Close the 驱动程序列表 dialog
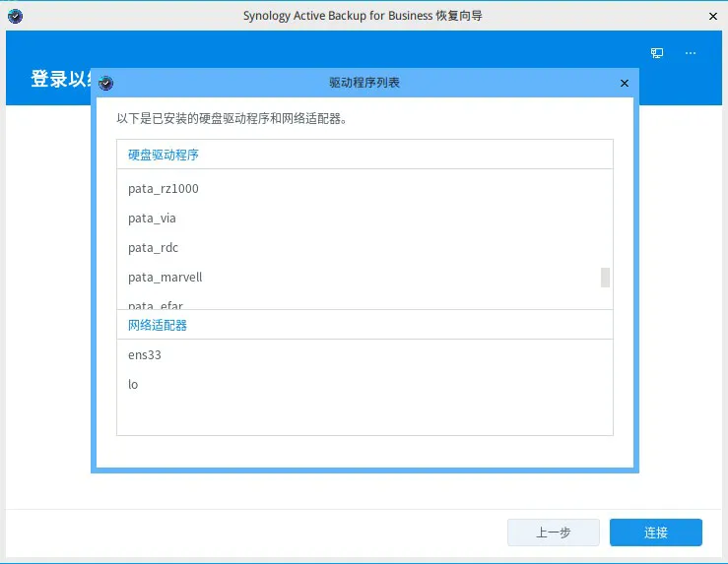This screenshot has height=564, width=728. [x=625, y=83]
